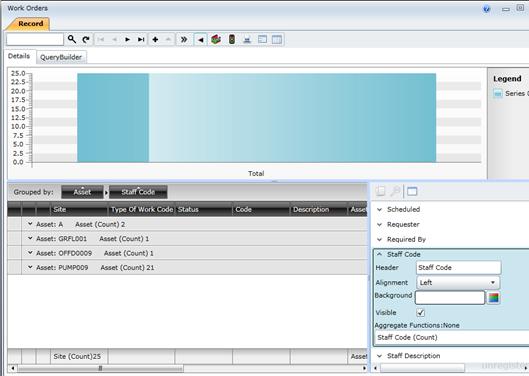The image size is (529, 376).
Task: Click the Asset grouping button
Action: (82, 192)
